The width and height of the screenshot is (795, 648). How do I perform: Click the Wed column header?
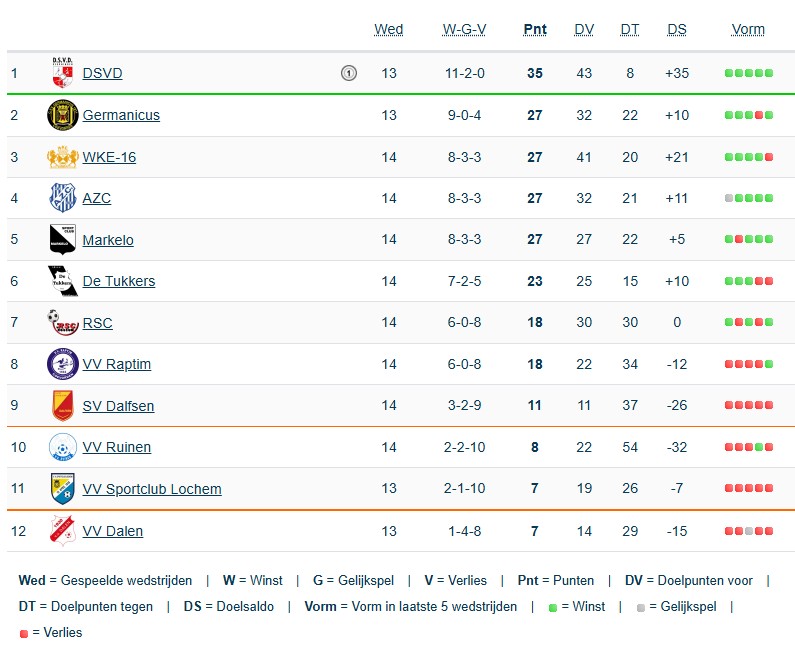388,29
